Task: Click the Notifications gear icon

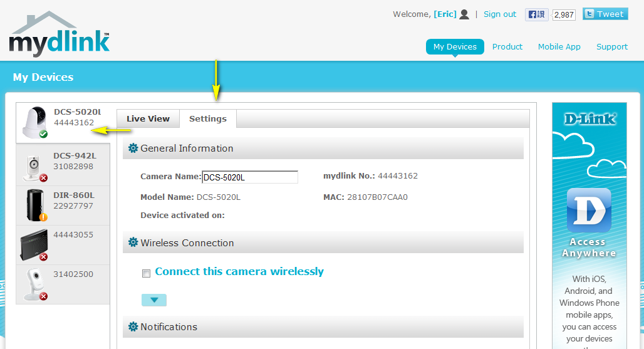Action: point(133,327)
